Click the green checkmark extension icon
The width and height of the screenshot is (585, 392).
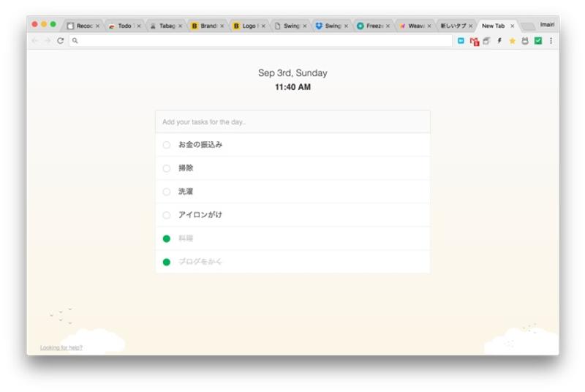pyautogui.click(x=538, y=41)
